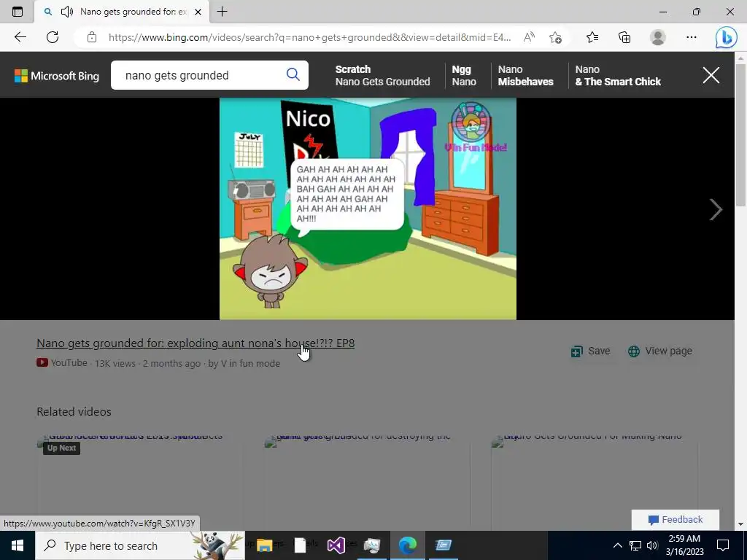Open the middle related video card
747x560 pixels.
367,481
